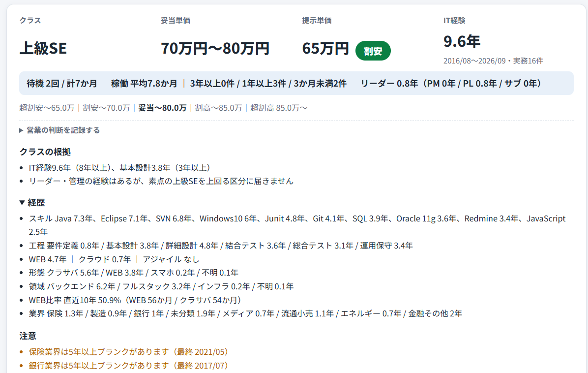
Task: Click the 割安〜70.0万 price tier
Action: (106, 108)
